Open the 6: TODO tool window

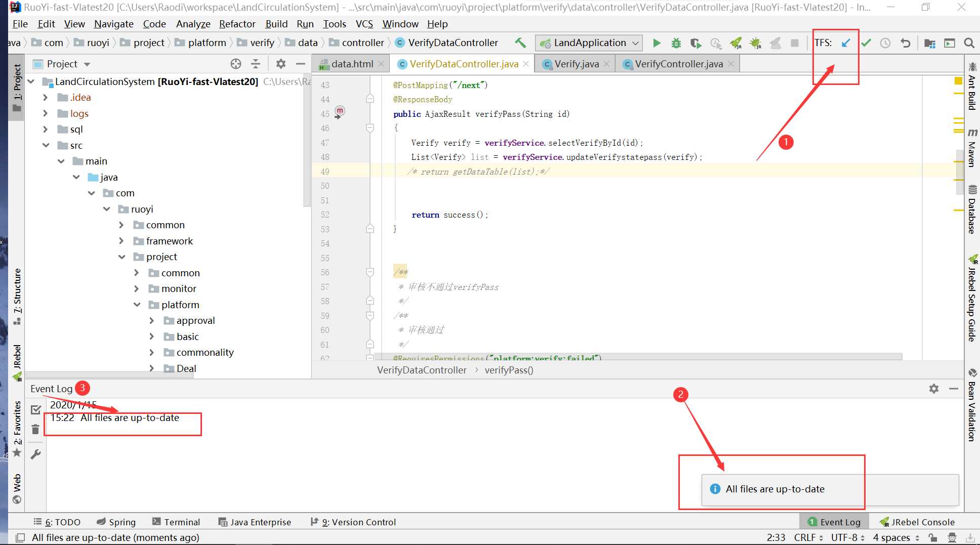57,522
